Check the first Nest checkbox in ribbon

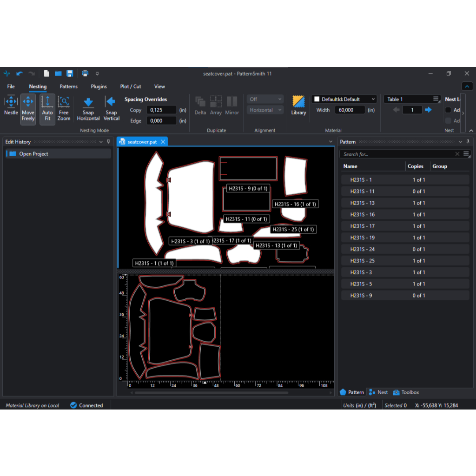[x=448, y=110]
